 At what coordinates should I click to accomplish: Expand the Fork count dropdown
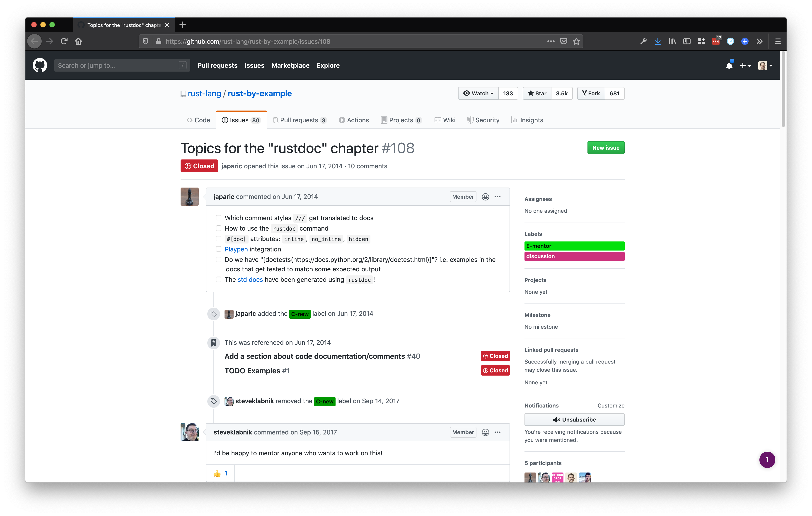614,93
